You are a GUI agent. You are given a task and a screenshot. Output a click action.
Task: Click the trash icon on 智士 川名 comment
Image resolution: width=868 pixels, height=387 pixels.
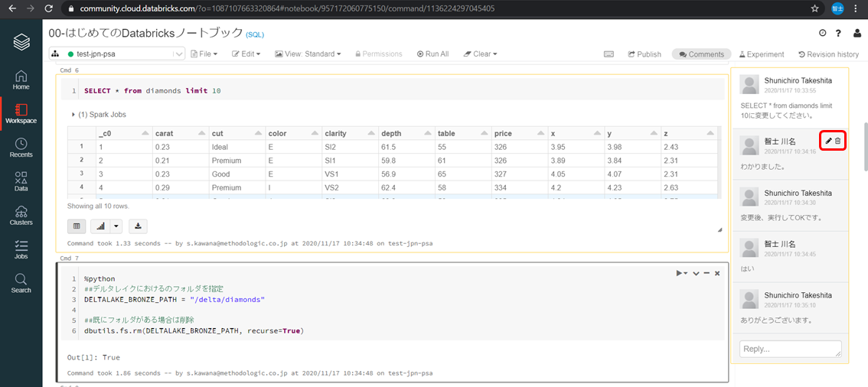coord(838,141)
